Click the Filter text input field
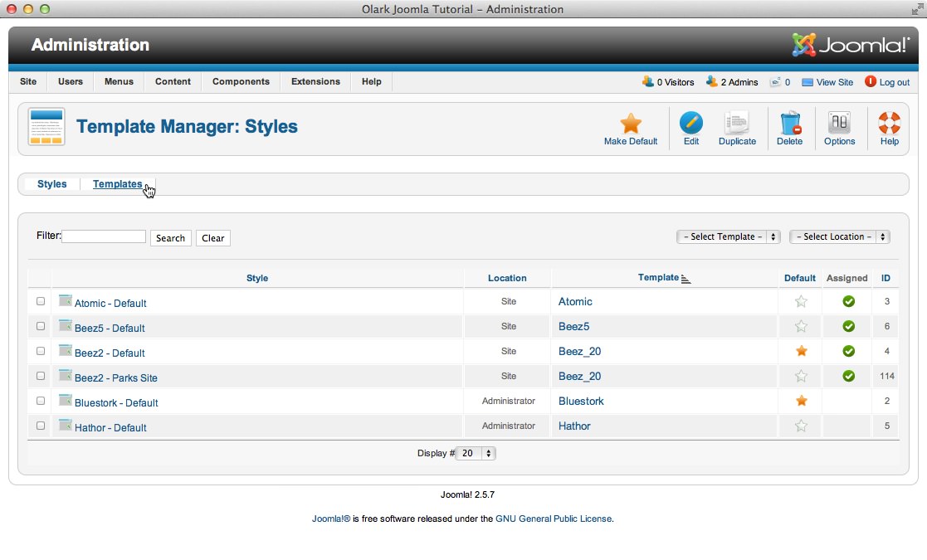Screen dimensions: 927x560 (104, 236)
